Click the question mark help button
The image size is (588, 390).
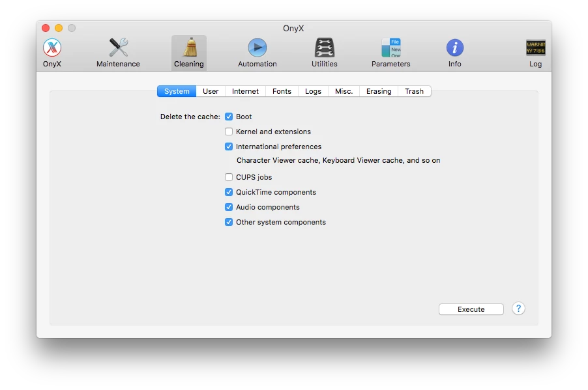tap(518, 309)
